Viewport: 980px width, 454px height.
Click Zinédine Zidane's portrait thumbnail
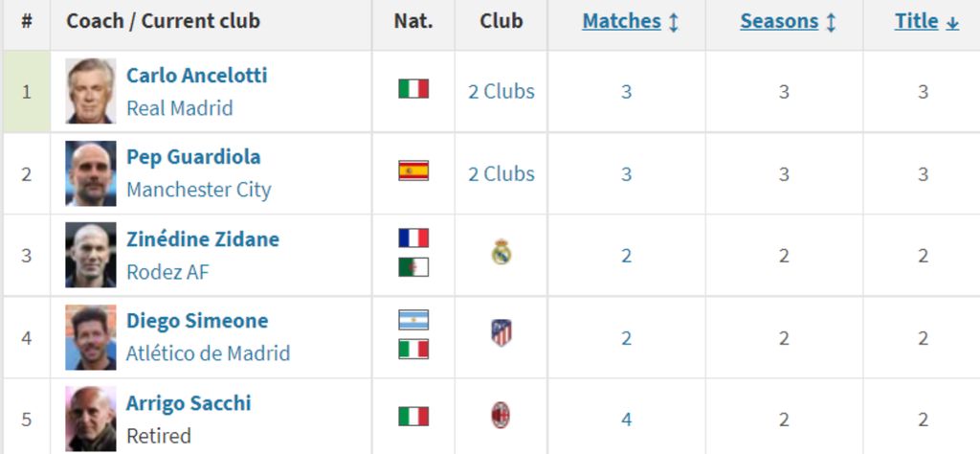91,255
